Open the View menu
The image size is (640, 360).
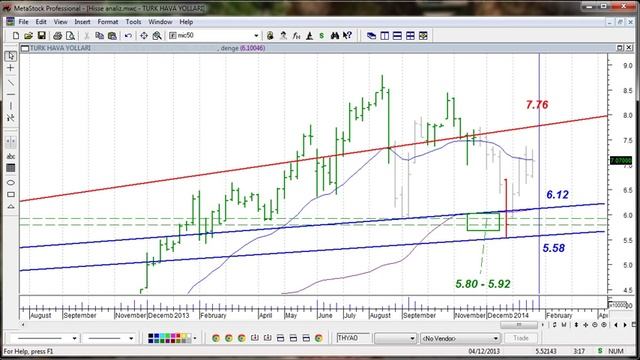click(x=60, y=22)
